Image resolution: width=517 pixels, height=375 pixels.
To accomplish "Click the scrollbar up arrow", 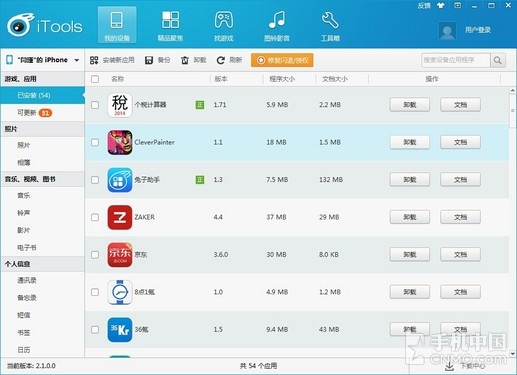I will [513, 90].
